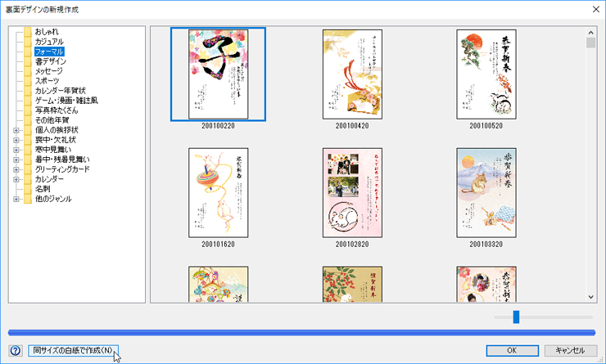The height and width of the screenshot is (364, 606).
Task: Select design thumbnail 200100520
Action: (x=486, y=74)
